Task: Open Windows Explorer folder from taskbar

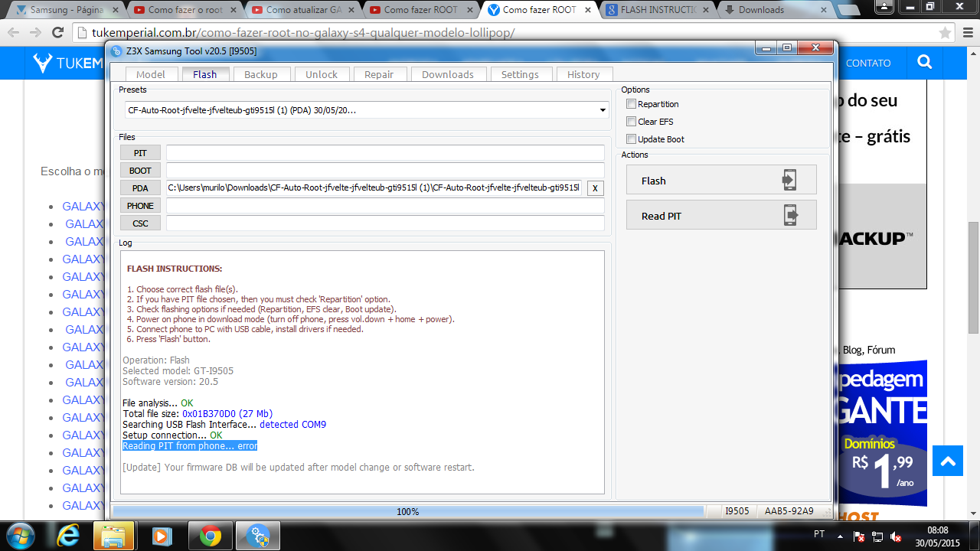Action: [114, 536]
